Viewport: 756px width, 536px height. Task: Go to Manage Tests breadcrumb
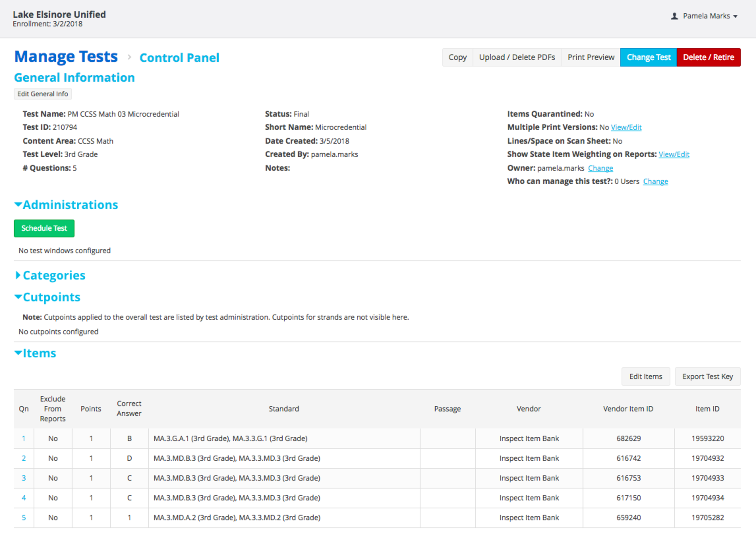tap(66, 57)
